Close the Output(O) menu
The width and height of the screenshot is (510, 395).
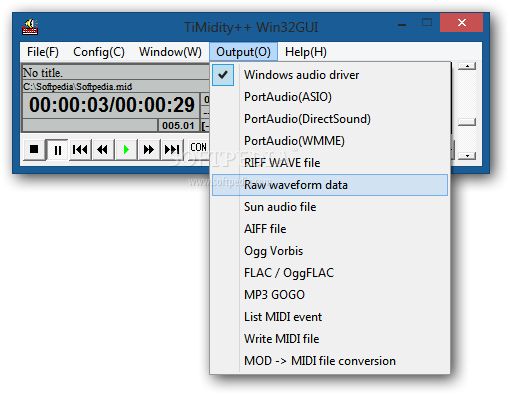click(x=243, y=52)
